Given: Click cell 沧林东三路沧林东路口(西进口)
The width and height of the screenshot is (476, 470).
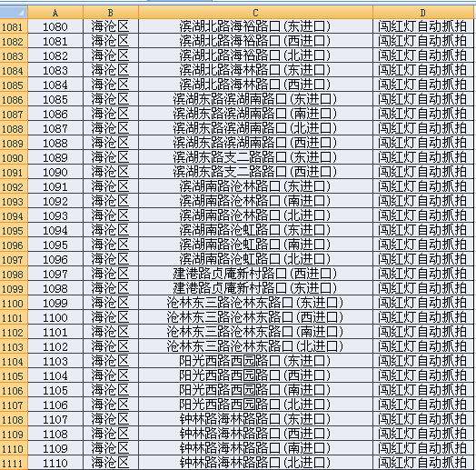Looking at the screenshot, I should pos(255,317).
